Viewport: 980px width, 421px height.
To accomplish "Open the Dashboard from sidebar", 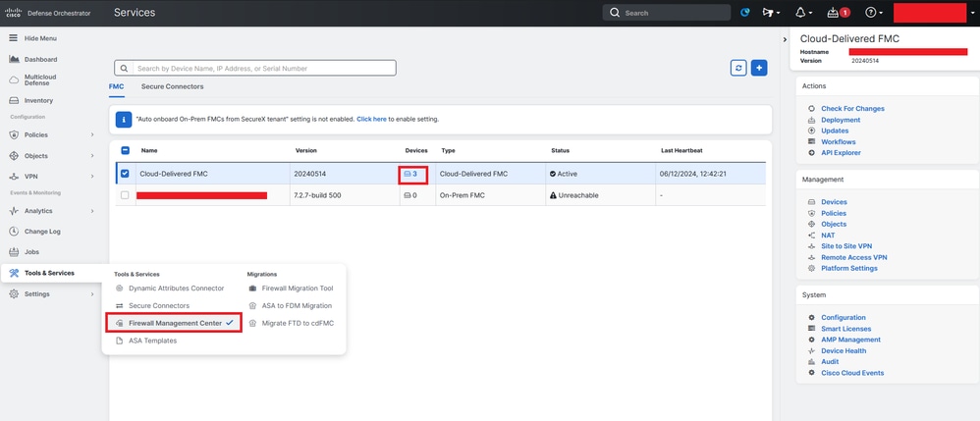I will [x=40, y=59].
